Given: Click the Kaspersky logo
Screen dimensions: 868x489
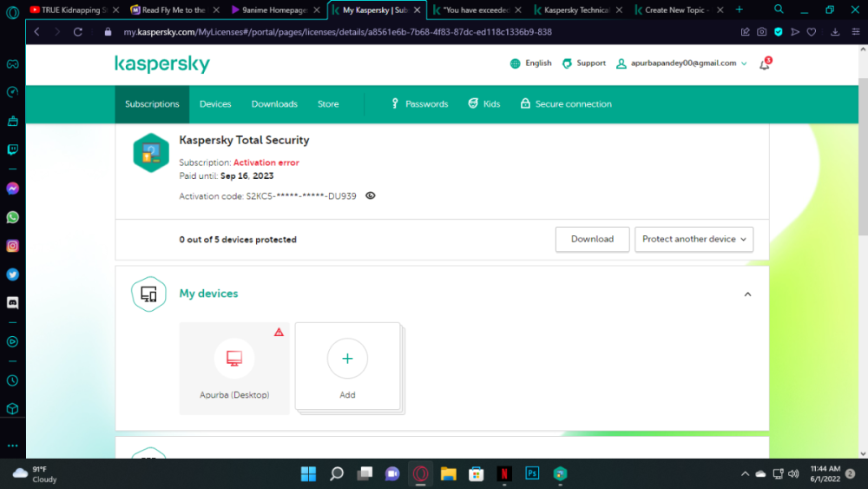Looking at the screenshot, I should (x=162, y=63).
